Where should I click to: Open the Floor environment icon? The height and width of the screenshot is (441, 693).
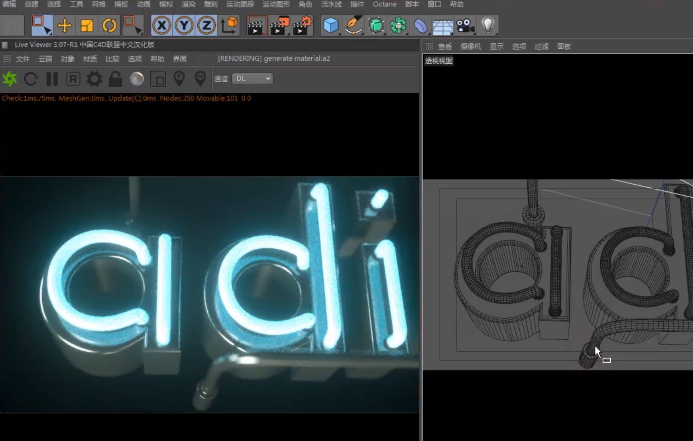click(x=443, y=27)
